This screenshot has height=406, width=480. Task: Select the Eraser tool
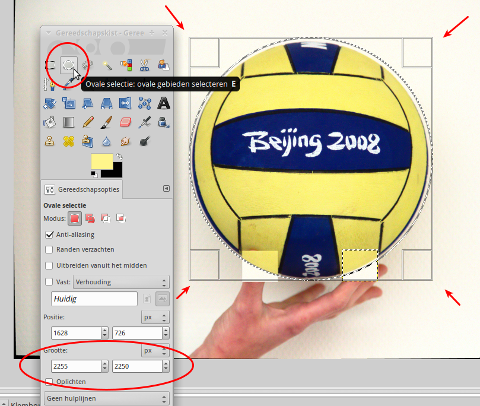point(125,122)
